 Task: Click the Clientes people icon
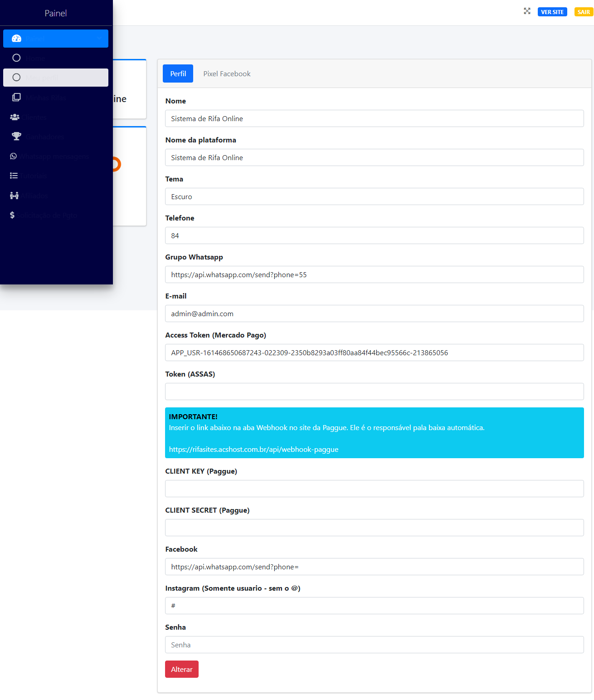[x=15, y=117]
